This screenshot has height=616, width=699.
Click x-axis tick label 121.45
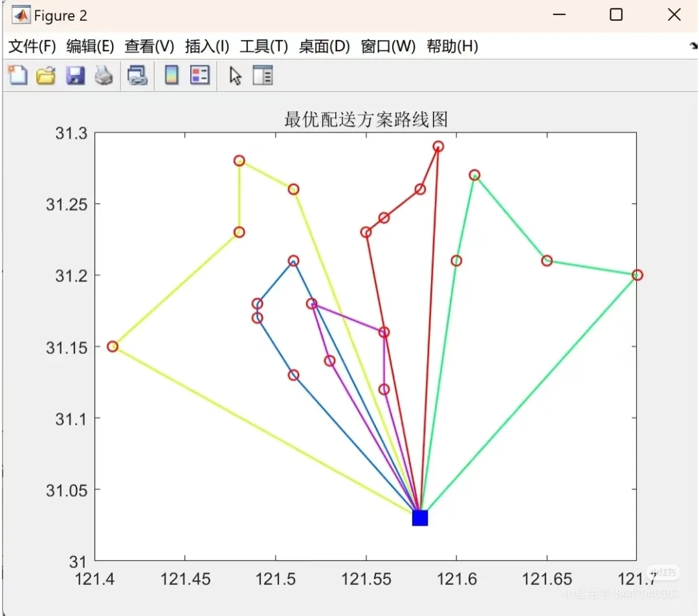tap(186, 579)
